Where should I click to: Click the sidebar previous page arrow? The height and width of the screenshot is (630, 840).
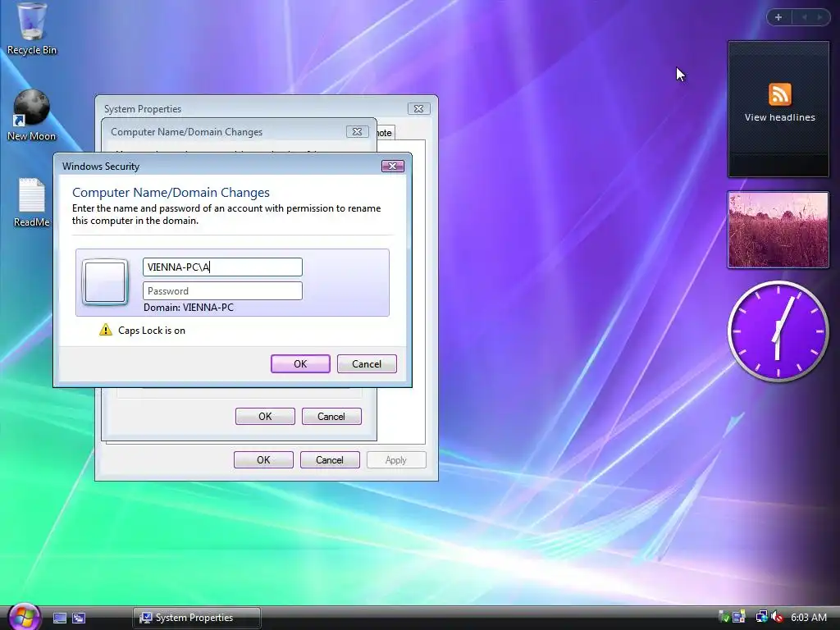tap(804, 17)
